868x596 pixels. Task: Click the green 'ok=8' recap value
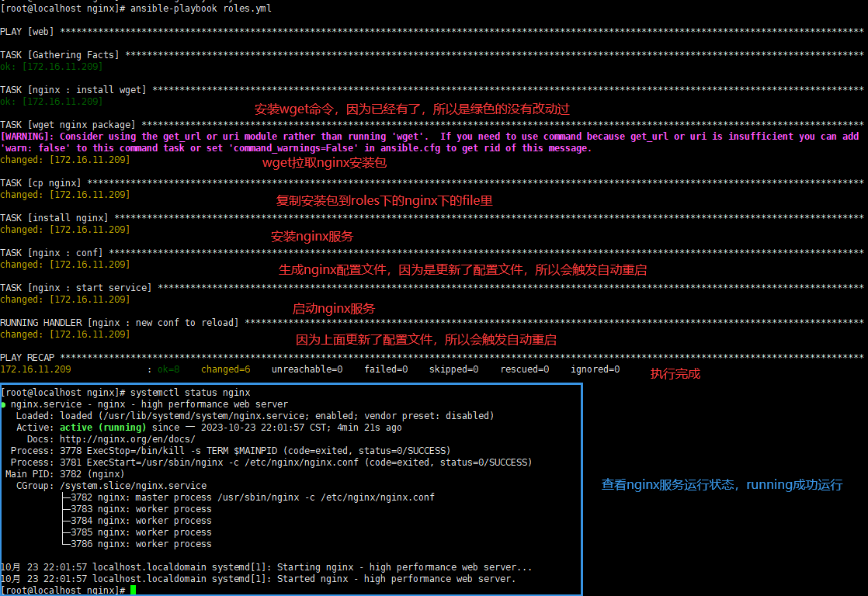point(168,369)
